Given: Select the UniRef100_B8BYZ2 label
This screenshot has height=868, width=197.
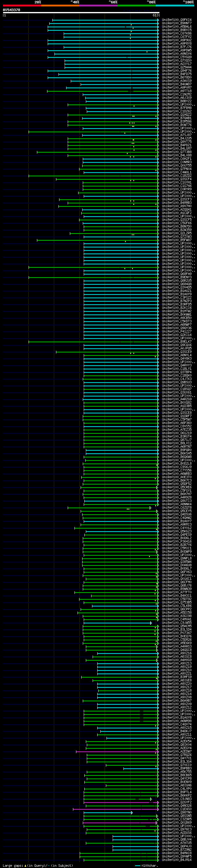Looking at the screenshot, I should tap(176, 101).
